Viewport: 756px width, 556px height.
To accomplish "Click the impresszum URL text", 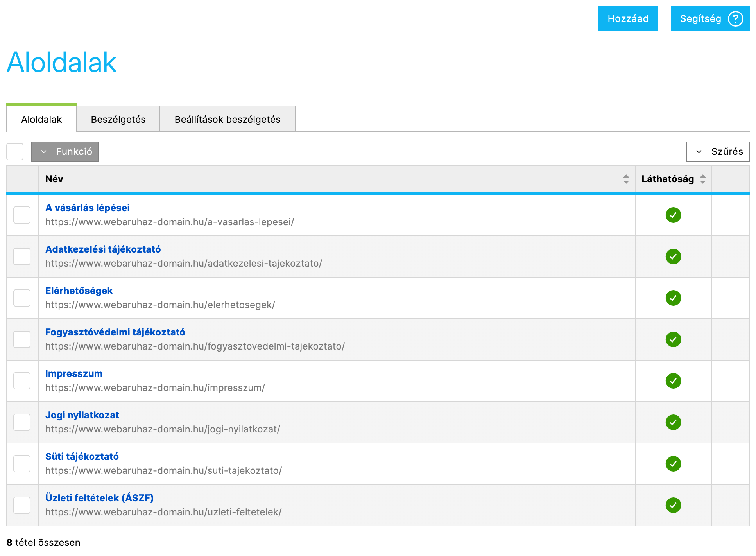I will click(155, 387).
